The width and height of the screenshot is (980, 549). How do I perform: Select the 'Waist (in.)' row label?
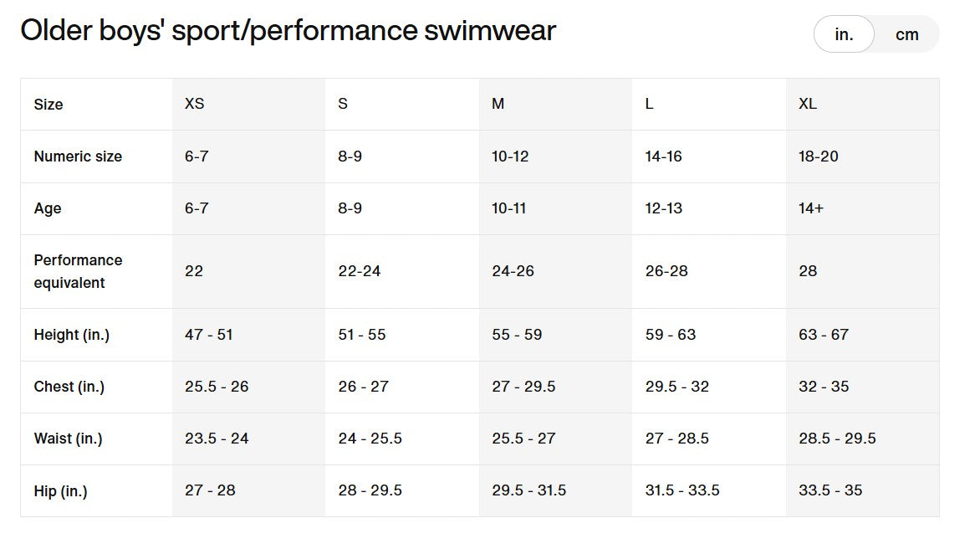pos(68,439)
